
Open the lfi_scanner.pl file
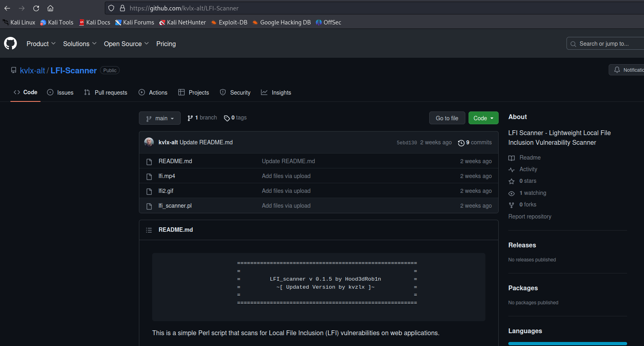pyautogui.click(x=175, y=206)
